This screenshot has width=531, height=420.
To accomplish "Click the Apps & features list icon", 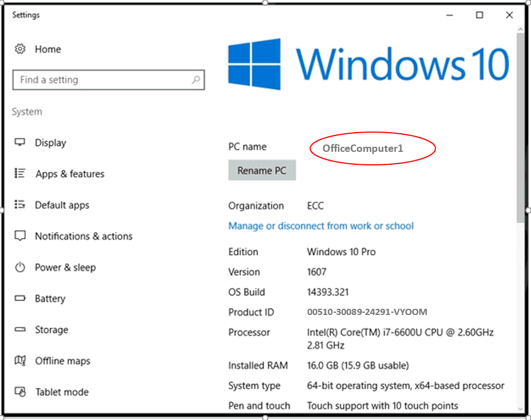I will click(20, 174).
